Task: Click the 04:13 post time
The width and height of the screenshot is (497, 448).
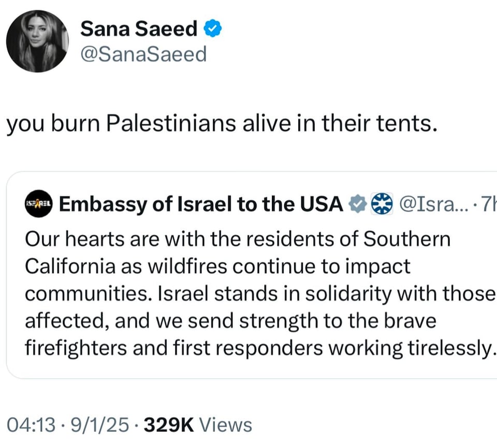Action: pyautogui.click(x=31, y=425)
